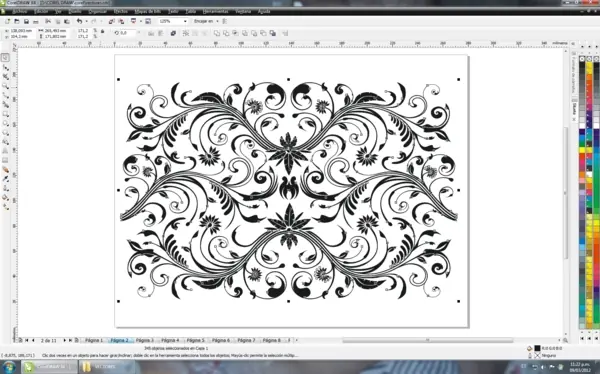The image size is (600, 374).
Task: Open the Efectos menu
Action: tap(121, 11)
